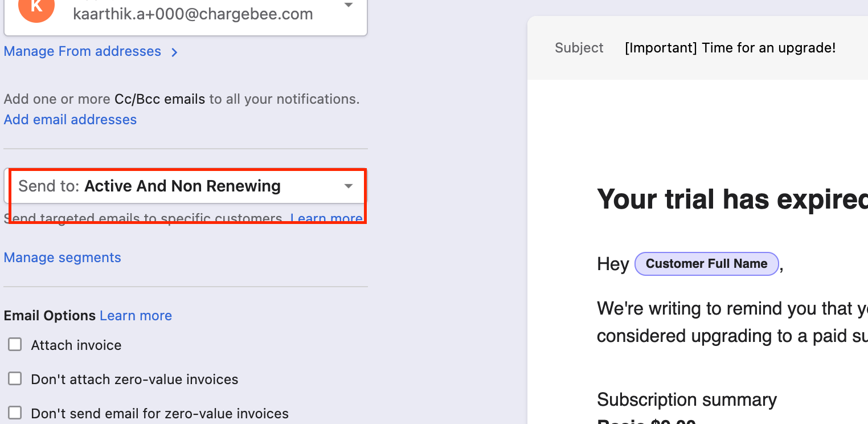Viewport: 868px width, 424px height.
Task: Select the Customer Full Name placeholder tag
Action: tap(706, 264)
